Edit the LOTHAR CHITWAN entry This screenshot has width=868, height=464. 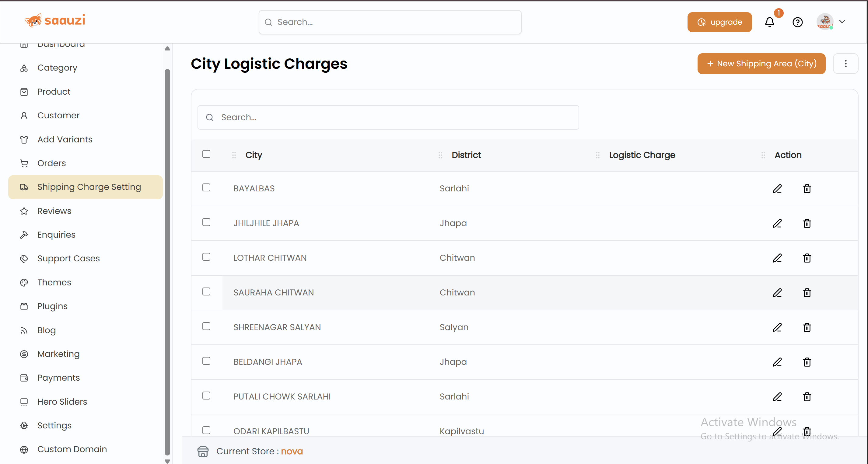coord(777,258)
